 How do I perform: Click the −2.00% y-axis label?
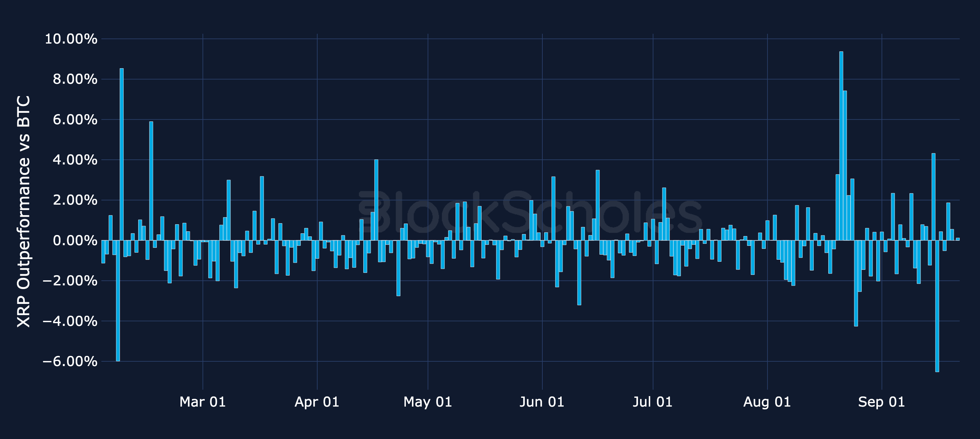click(x=70, y=281)
